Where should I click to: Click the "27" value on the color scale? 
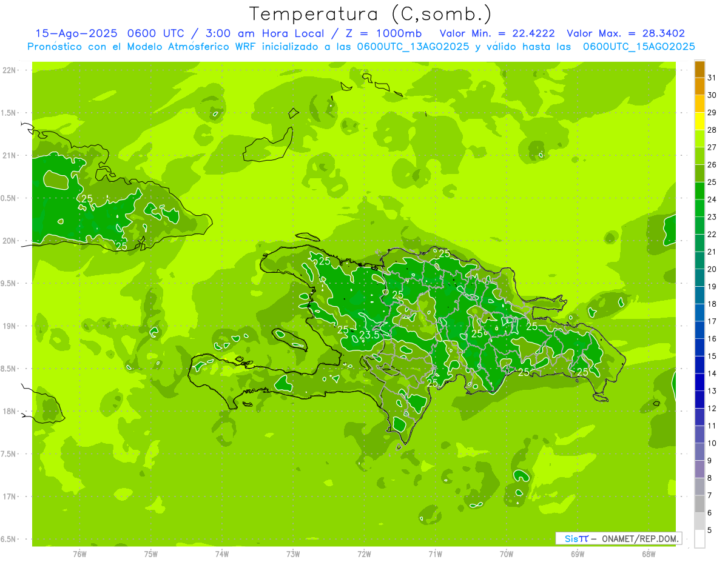pos(712,147)
